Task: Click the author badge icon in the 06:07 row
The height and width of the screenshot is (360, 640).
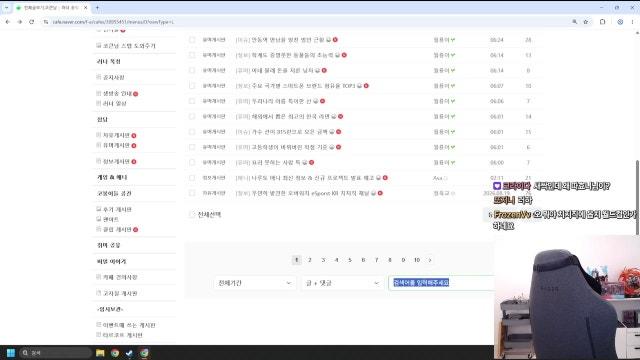Action: tap(453, 86)
